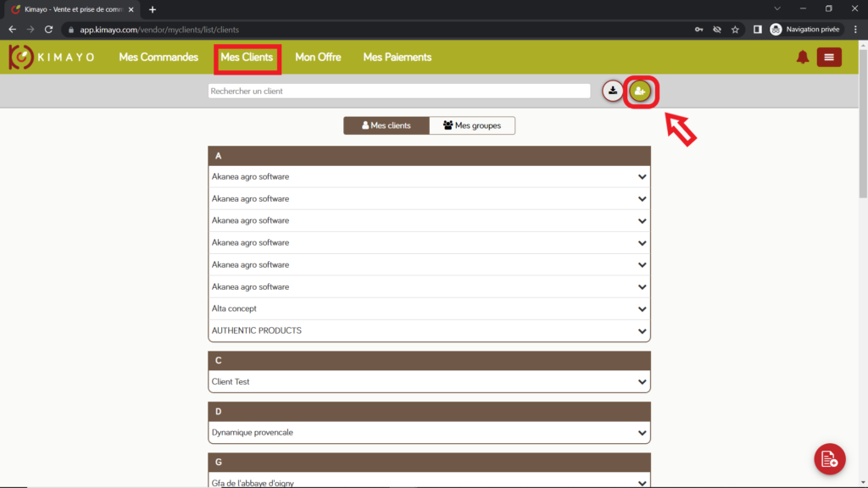This screenshot has width=868, height=488.
Task: Open the Chrome three-dot menu
Action: tap(856, 30)
